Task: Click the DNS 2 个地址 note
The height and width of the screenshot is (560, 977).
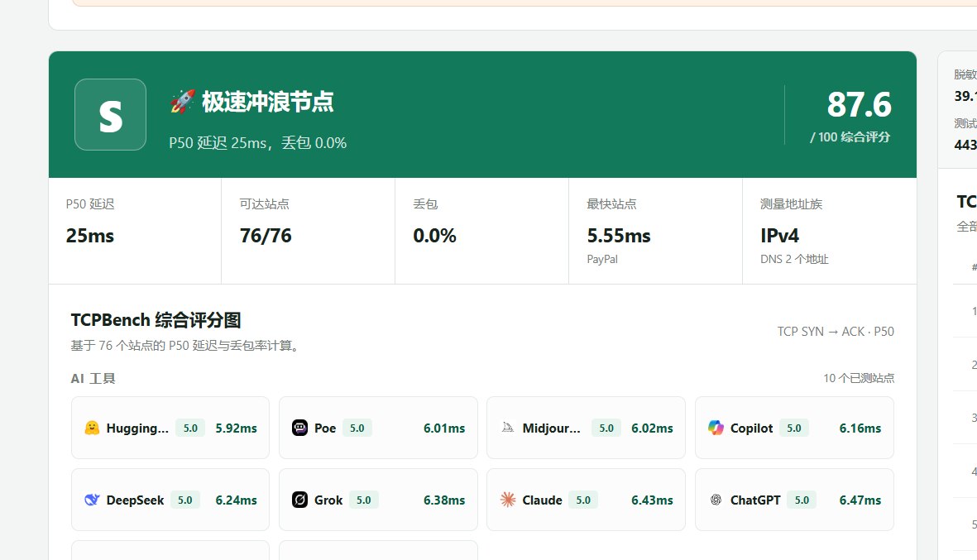Action: pos(794,259)
